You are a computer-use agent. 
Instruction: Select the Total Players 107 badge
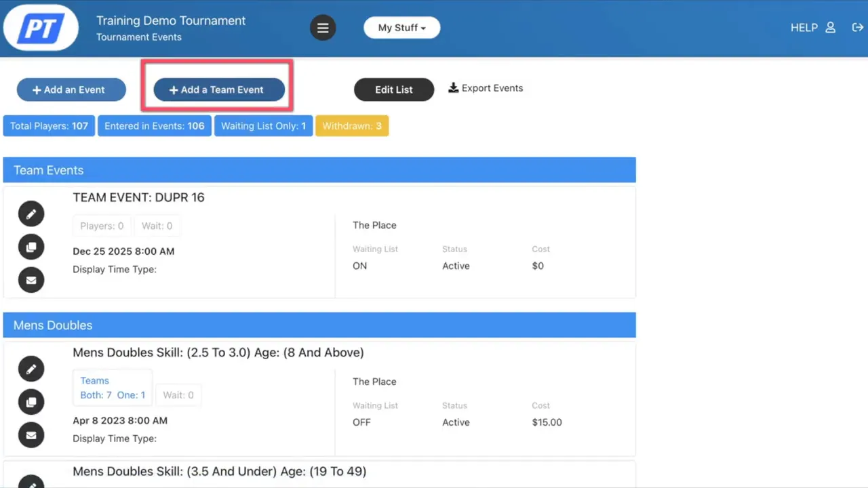click(x=48, y=125)
